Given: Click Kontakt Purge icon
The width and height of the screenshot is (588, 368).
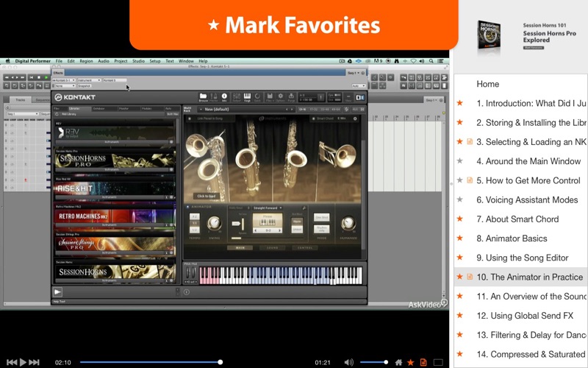Looking at the screenshot, I should tap(291, 97).
